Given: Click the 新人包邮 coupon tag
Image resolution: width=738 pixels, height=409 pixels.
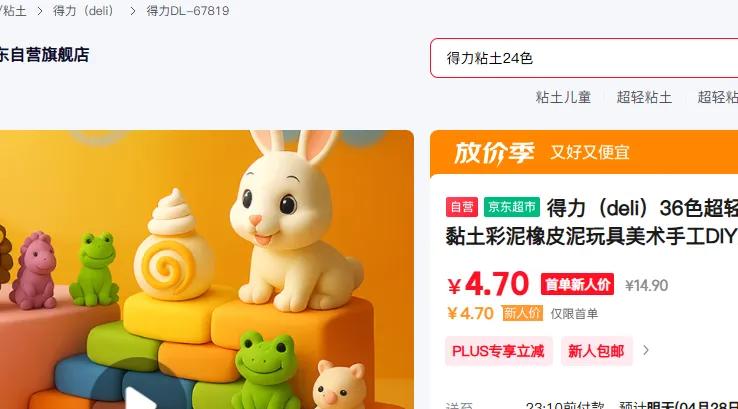Looking at the screenshot, I should [x=596, y=351].
